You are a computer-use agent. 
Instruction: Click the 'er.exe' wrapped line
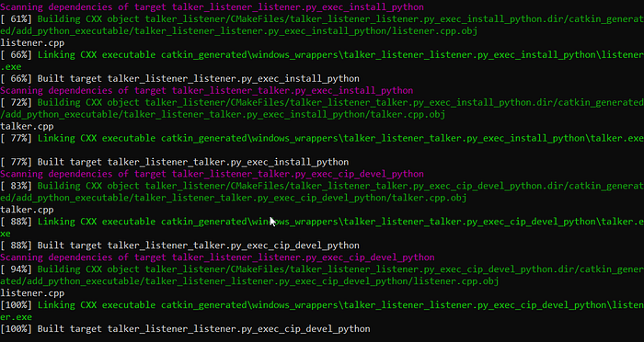coord(16,317)
